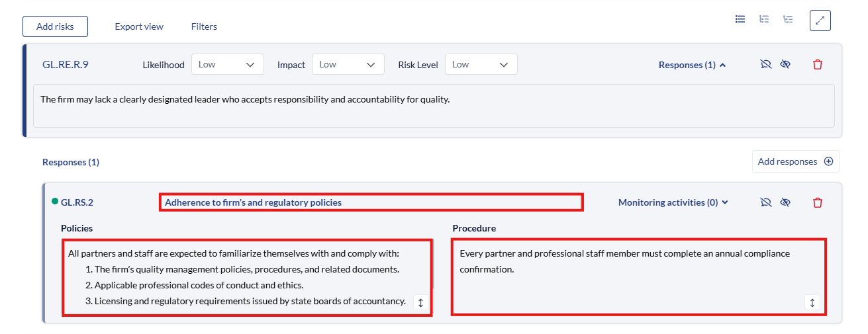868x334 pixels.
Task: Toggle the eye visibility icon for GL.RE.R.9
Action: click(x=785, y=65)
